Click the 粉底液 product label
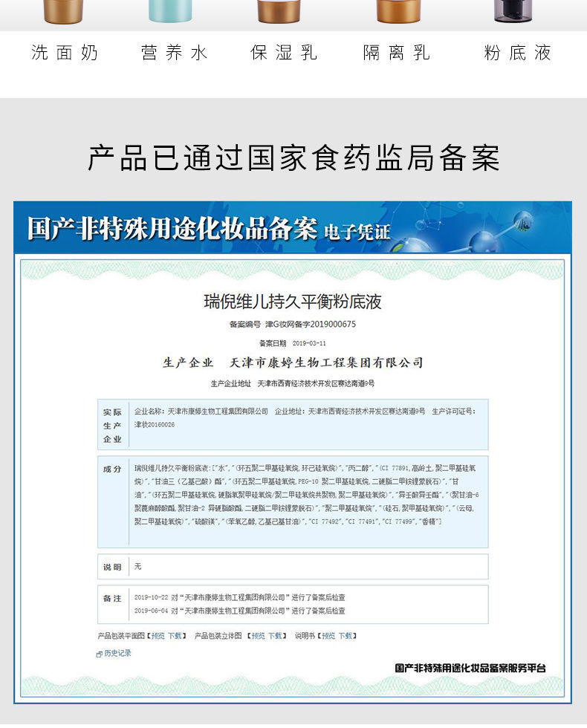Screen dimensions: 587x728 click(x=517, y=53)
